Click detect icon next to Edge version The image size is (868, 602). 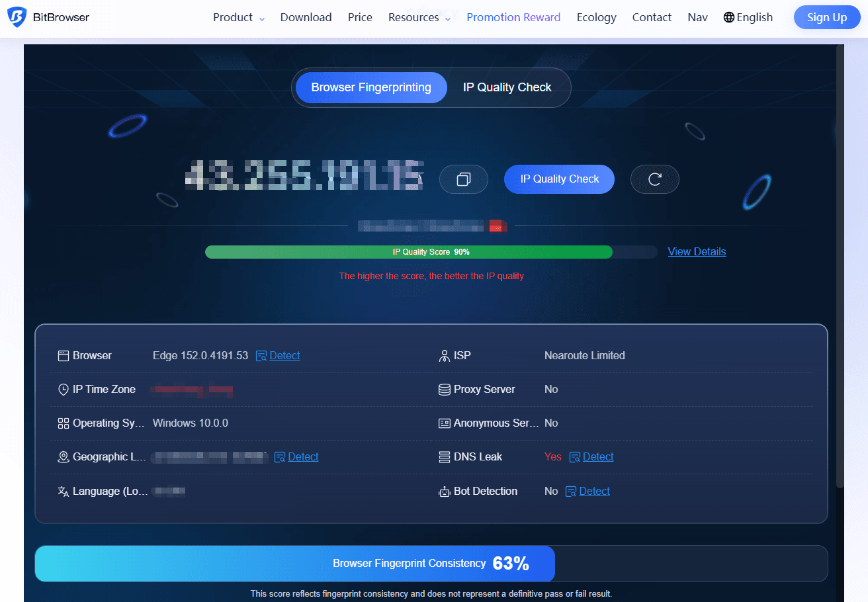tap(261, 356)
